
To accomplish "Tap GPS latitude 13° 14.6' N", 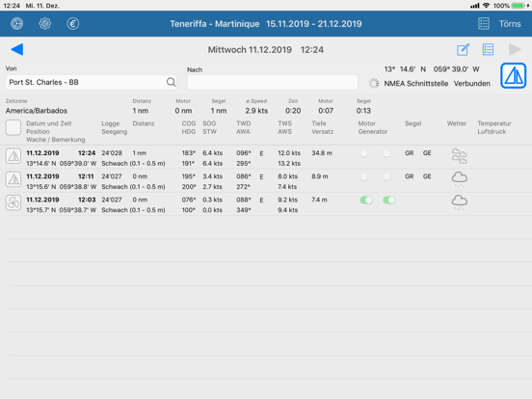I will (x=405, y=69).
